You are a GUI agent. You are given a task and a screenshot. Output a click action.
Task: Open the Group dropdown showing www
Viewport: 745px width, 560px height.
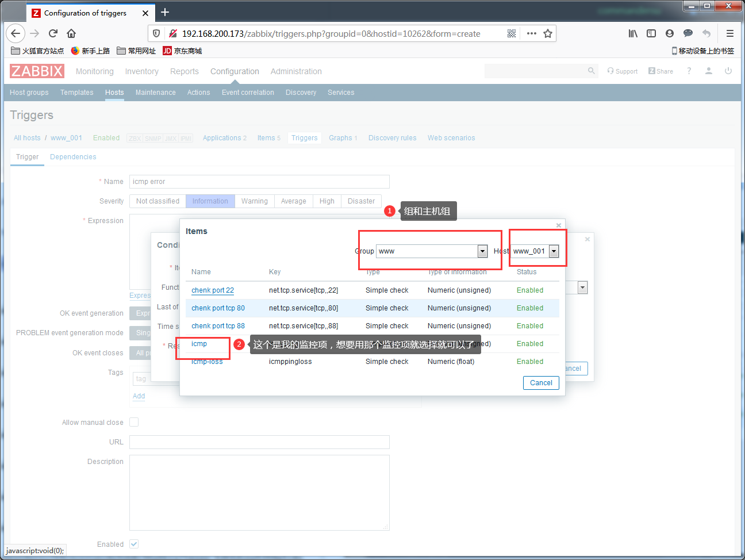click(432, 251)
